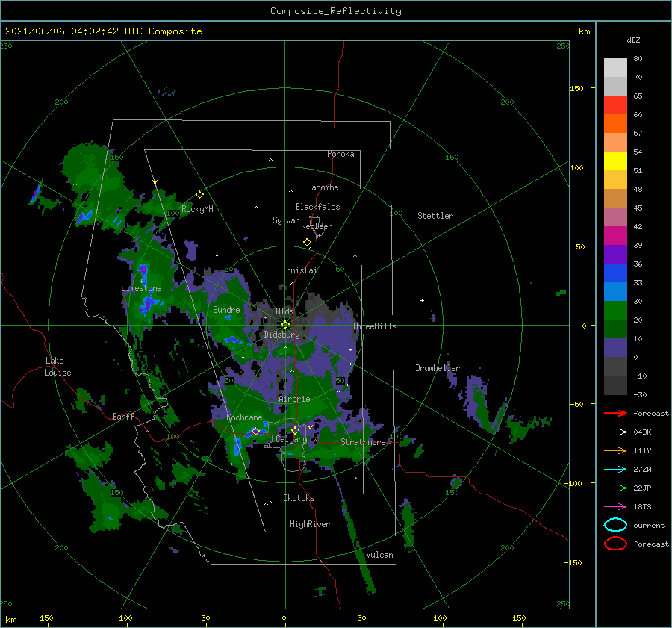Click the yellow diamond marker beside RockyMH
The height and width of the screenshot is (628, 672).
coord(199,195)
